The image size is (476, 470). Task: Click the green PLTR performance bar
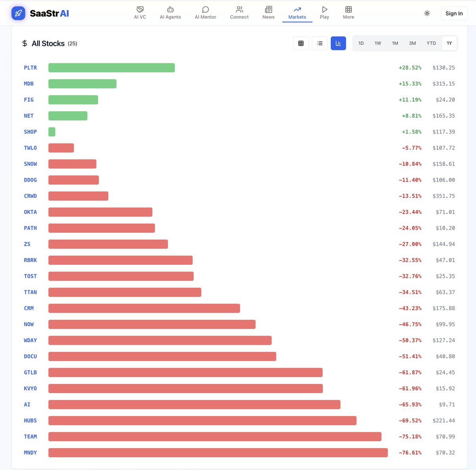coord(111,68)
